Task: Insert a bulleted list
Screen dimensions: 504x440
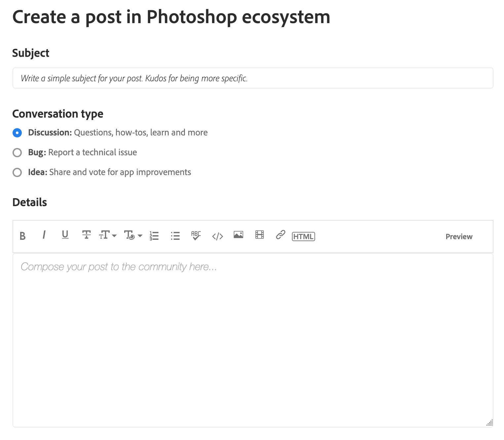Action: click(x=175, y=236)
